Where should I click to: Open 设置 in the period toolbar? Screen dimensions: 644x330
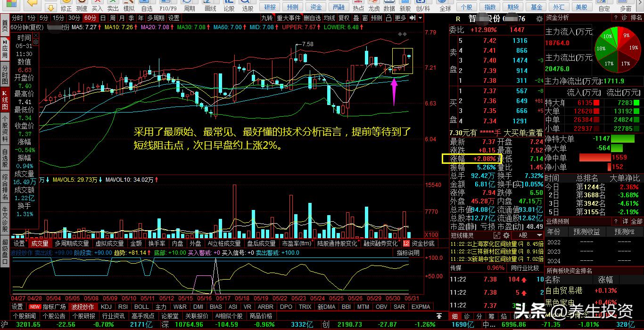pos(174,18)
